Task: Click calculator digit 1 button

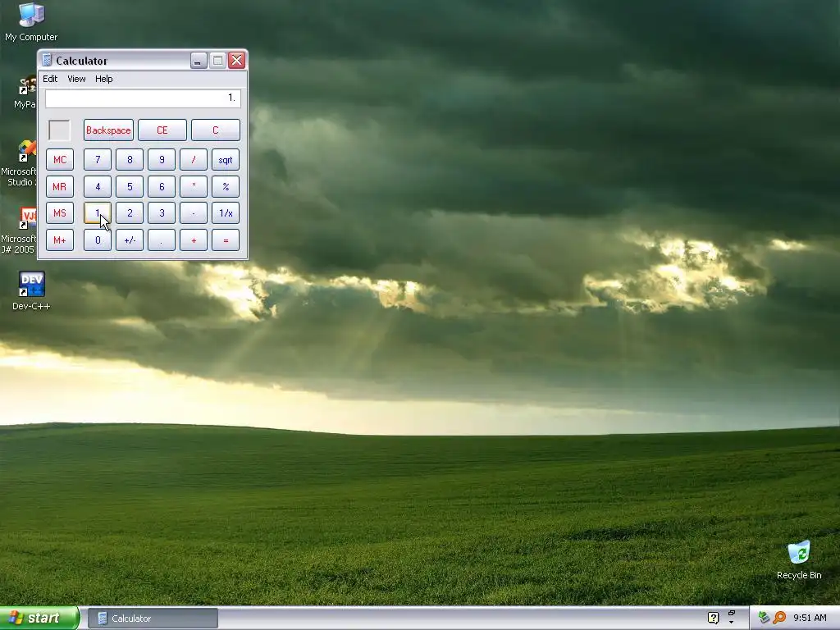Action: point(98,212)
